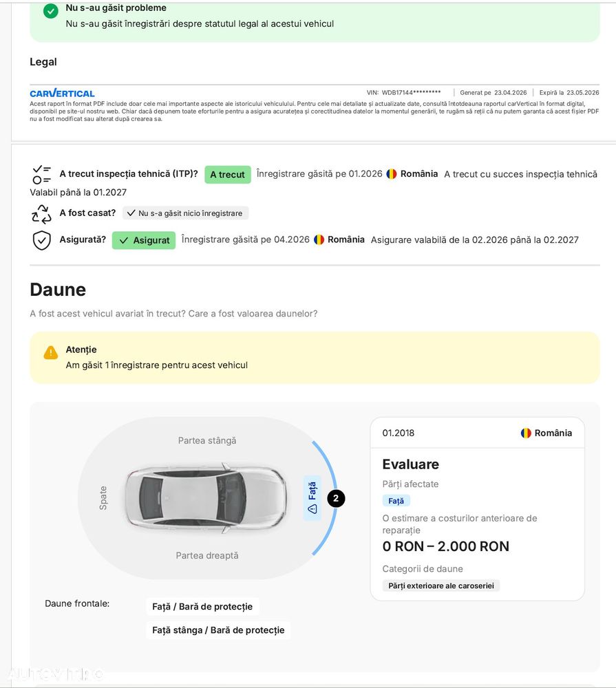Click the green 'A trecut' badge
Viewport: 616px width, 688px height.
[x=227, y=175]
